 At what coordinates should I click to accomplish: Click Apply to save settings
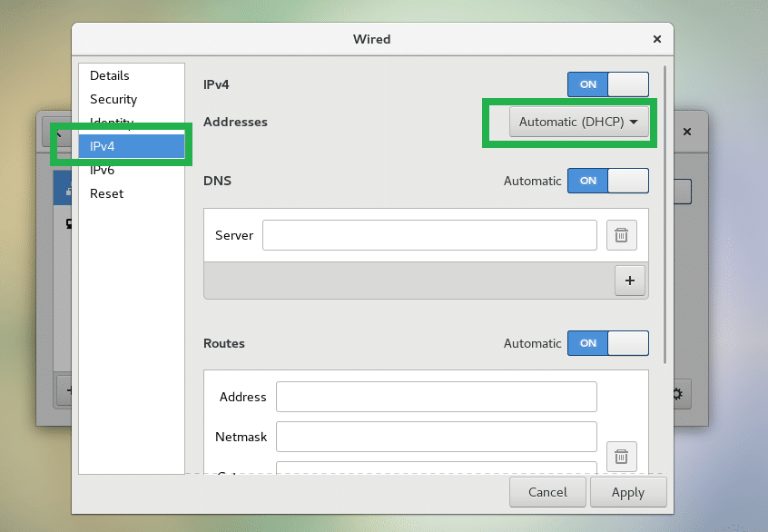[627, 492]
